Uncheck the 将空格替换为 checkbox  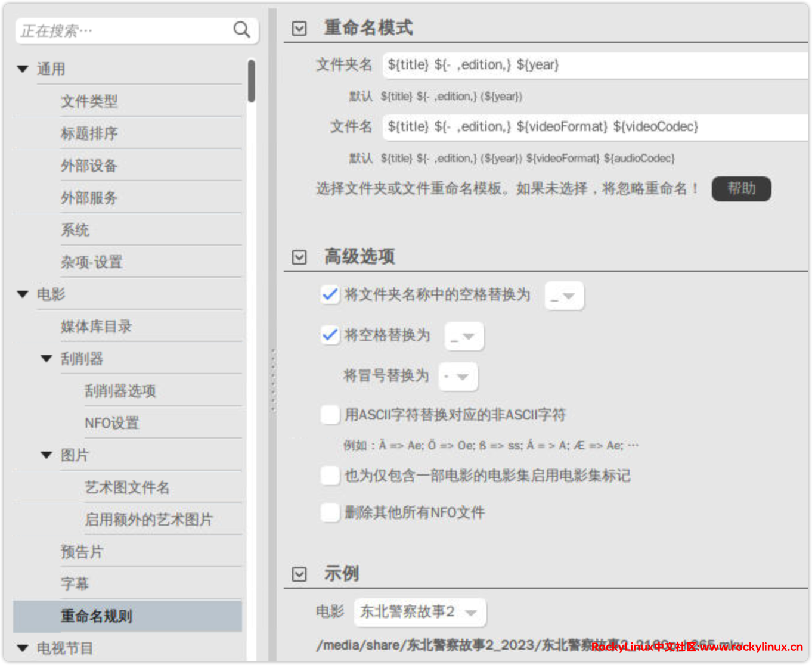(x=330, y=335)
